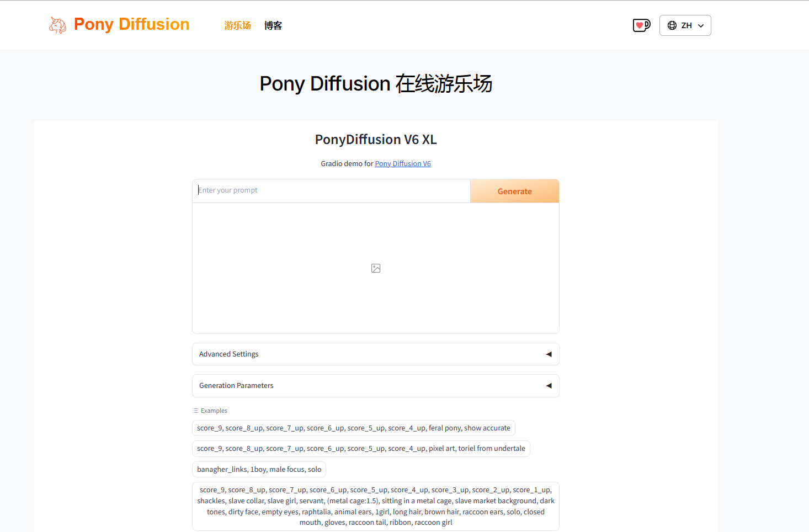809x532 pixels.
Task: Click the Examples list icon
Action: point(195,411)
